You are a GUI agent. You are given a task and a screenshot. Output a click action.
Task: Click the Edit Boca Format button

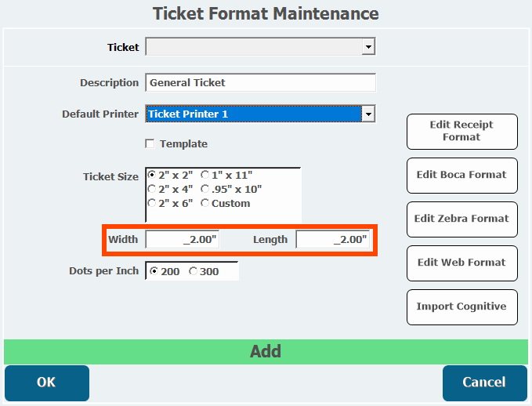click(x=461, y=175)
